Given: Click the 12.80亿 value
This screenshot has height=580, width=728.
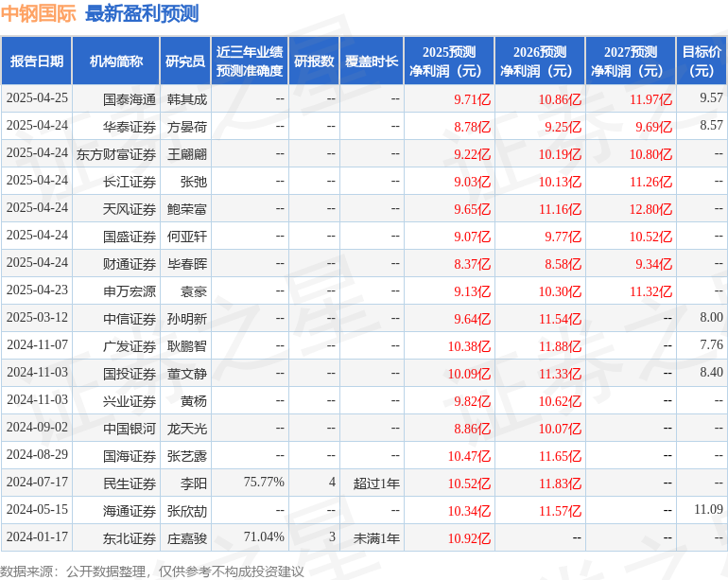Looking at the screenshot, I should [650, 209].
